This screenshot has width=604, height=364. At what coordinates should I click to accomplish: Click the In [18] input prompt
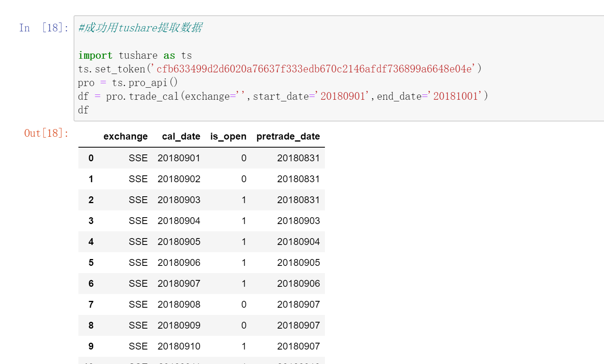43,28
